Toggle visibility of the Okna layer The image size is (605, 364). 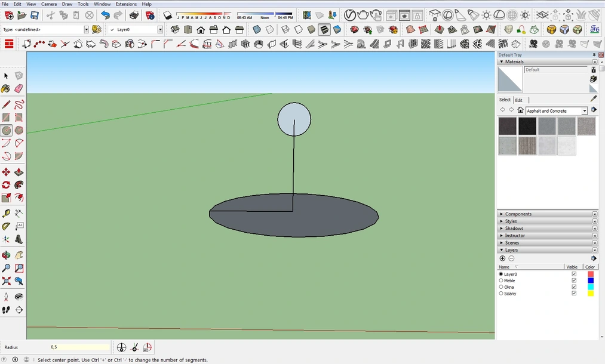(574, 287)
